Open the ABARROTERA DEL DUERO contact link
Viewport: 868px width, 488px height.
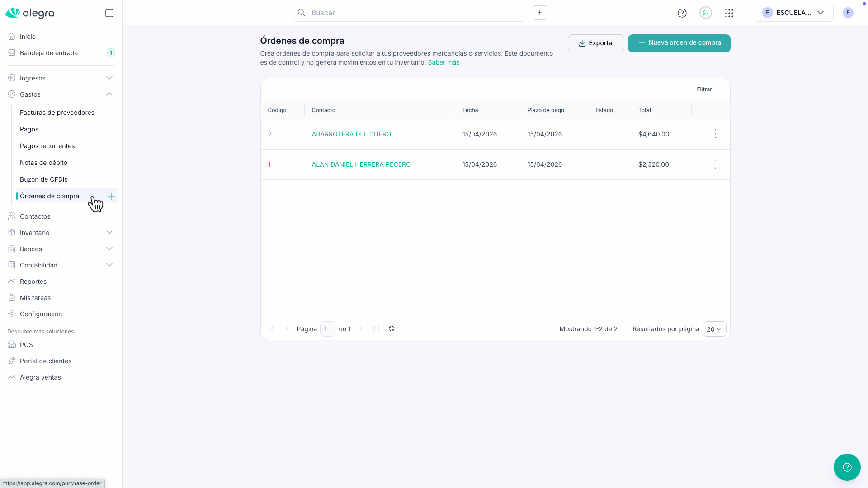click(x=351, y=134)
